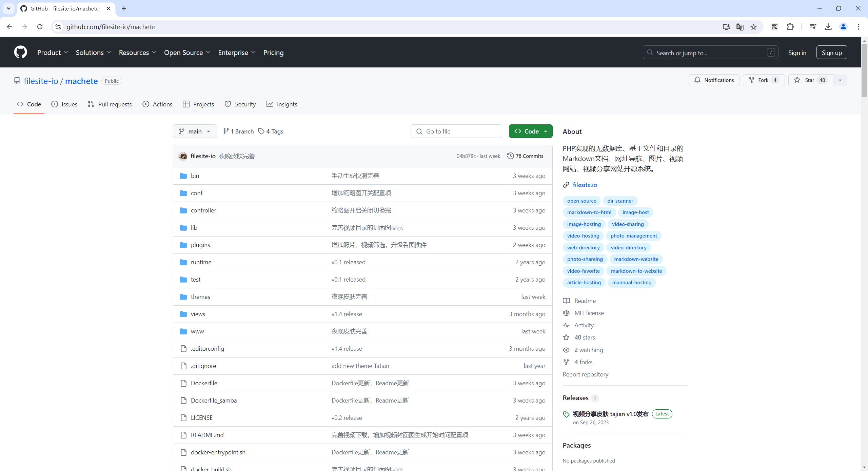Open a new browser tab
868x471 pixels.
pos(124,8)
